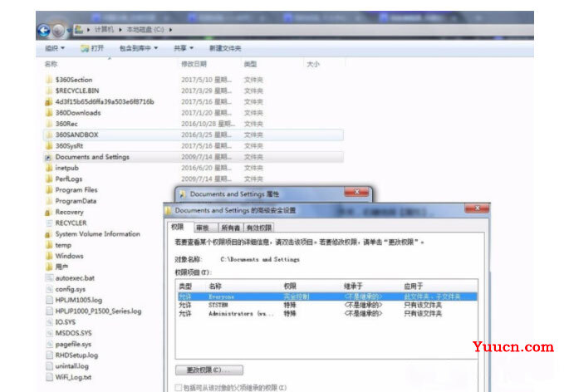564x392 pixels.
Task: Switch to the 有效权限 tab
Action: (259, 228)
